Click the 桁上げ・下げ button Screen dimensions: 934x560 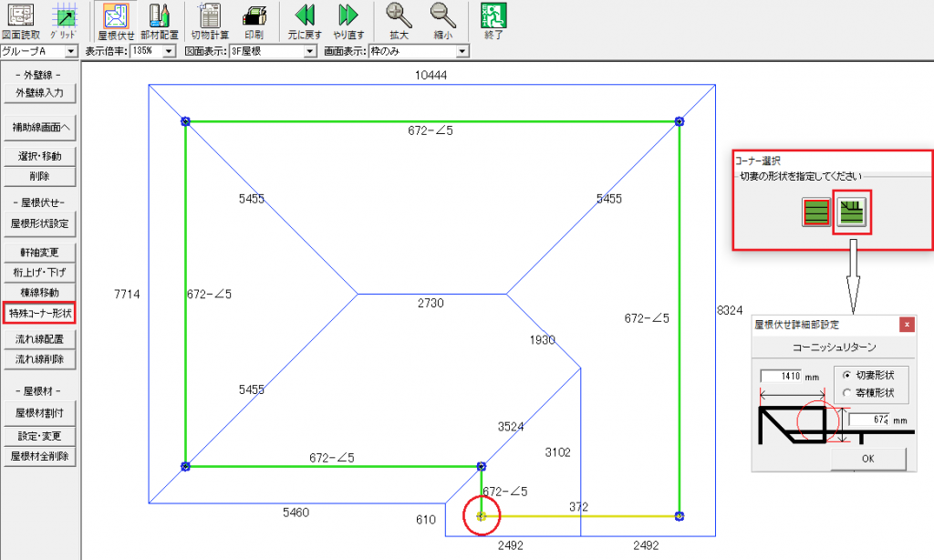39,273
